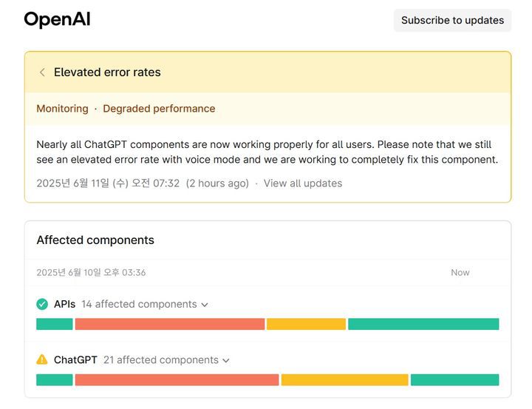Viewport: 532px width, 409px height.
Task: Click the yellow warning icon next to ChatGPT
Action: click(42, 360)
